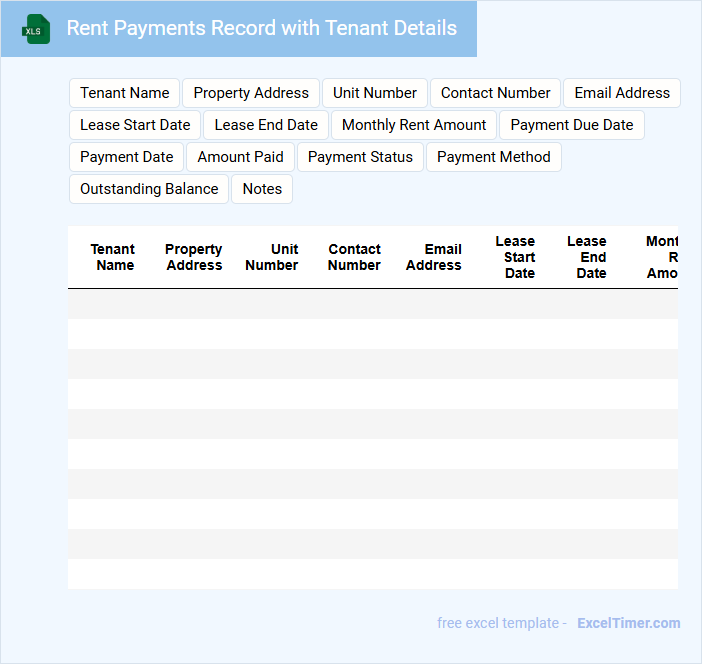Click the green XLS file icon
This screenshot has height=664, width=702.
36,29
